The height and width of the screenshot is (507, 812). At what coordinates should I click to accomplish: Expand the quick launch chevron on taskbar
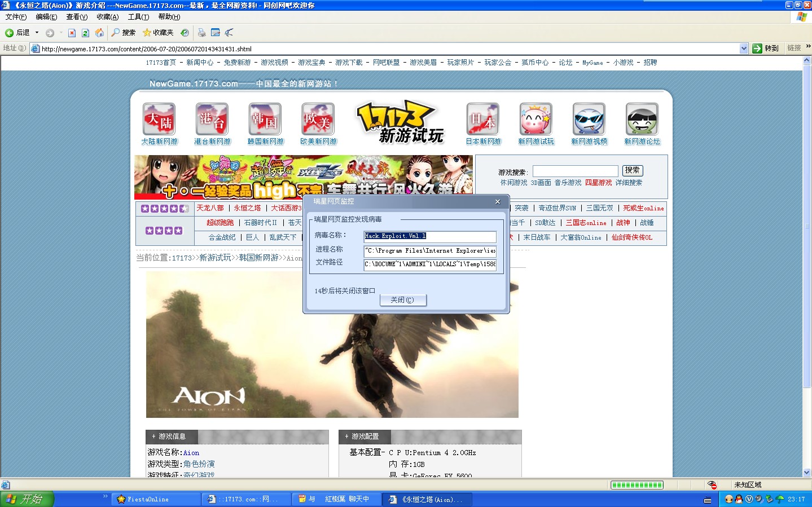[105, 496]
